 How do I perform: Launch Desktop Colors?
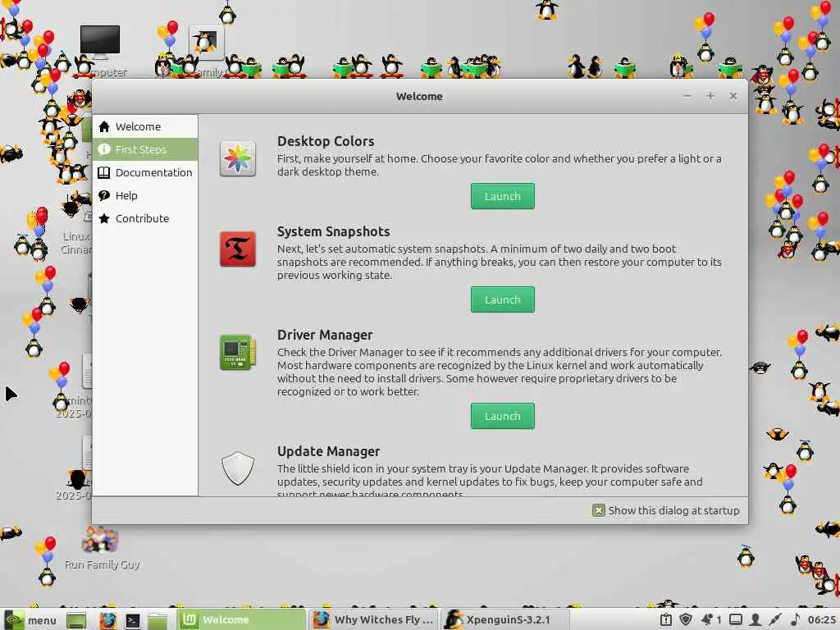tap(503, 196)
